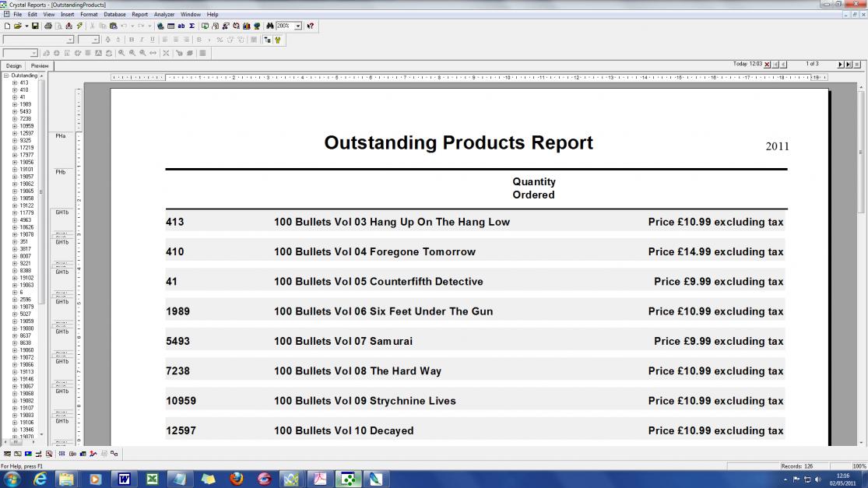
Task: Open the Database menu
Action: tap(114, 14)
